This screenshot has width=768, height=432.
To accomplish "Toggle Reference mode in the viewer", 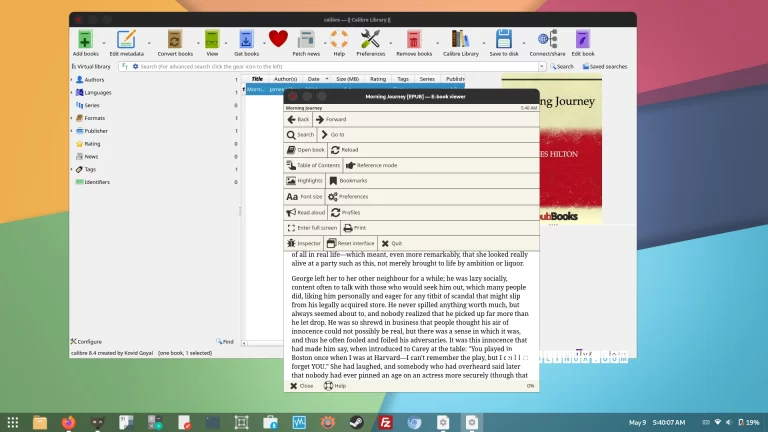I will click(x=371, y=164).
